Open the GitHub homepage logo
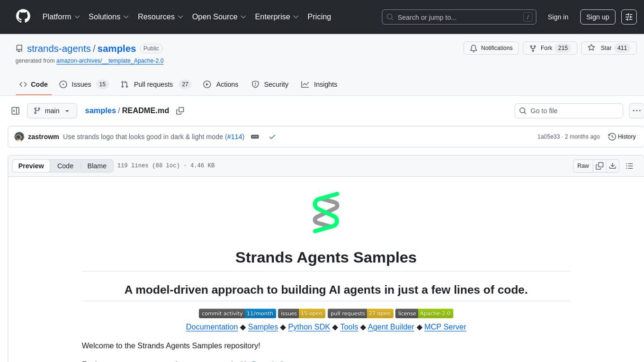 [23, 17]
